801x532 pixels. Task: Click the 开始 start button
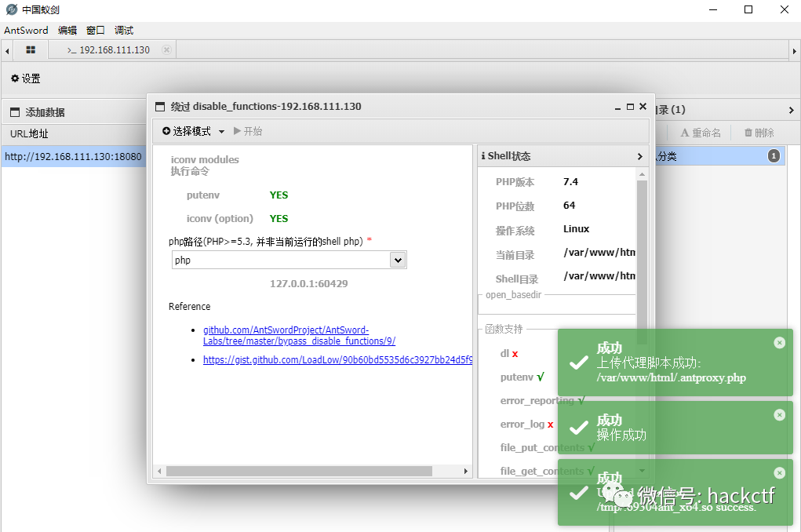pyautogui.click(x=248, y=131)
